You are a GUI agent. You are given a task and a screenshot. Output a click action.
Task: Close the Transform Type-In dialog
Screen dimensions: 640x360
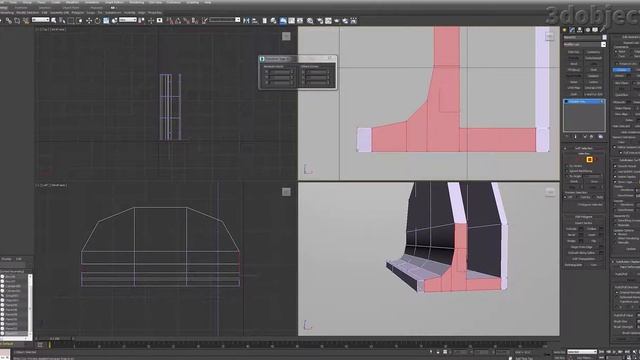pyautogui.click(x=330, y=58)
